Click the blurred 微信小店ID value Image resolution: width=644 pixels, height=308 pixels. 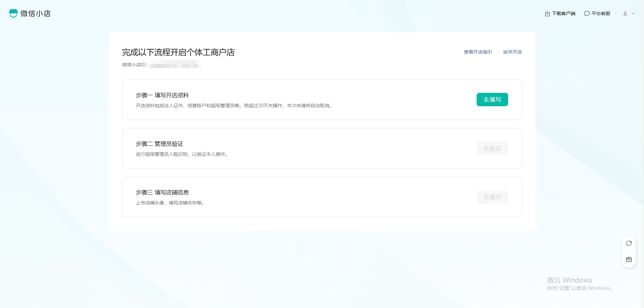[x=175, y=65]
